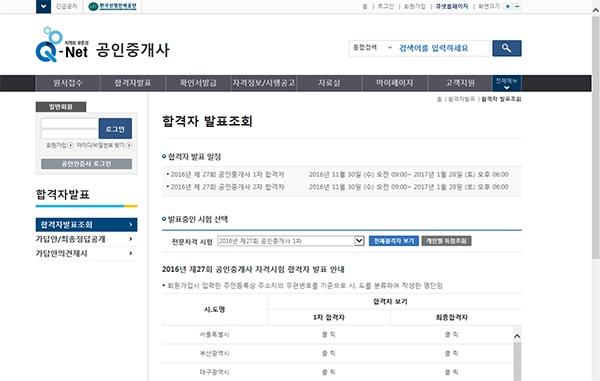The width and height of the screenshot is (600, 381).
Task: Click the 공인인증서 로그인 button
Action: (86, 164)
